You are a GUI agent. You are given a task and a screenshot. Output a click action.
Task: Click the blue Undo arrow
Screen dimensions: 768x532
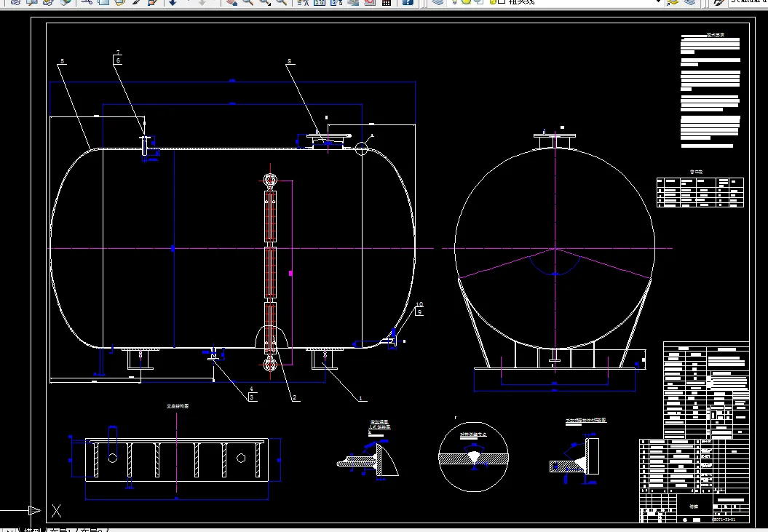pos(173,2)
